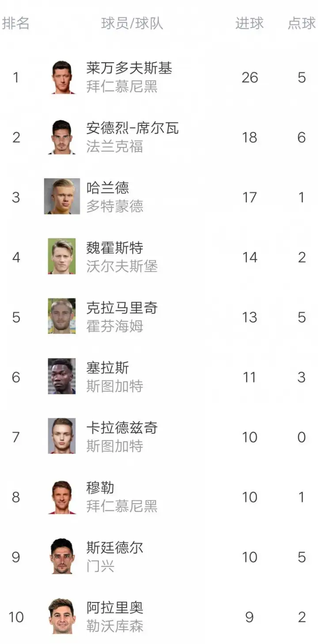Click the 勒沃库森 team name
Screen dimensions: 318x644
(x=115, y=626)
